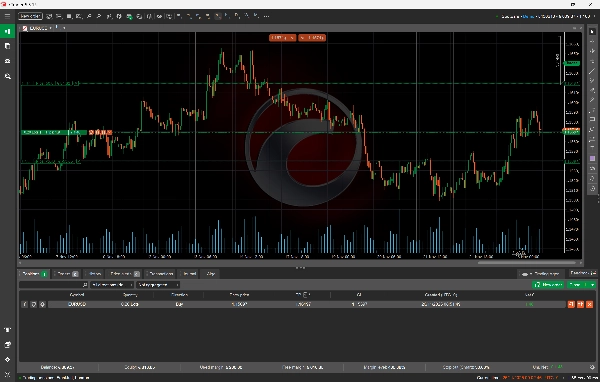Open the chart tabs dropdown arrow
The image size is (600, 382).
[64, 28]
